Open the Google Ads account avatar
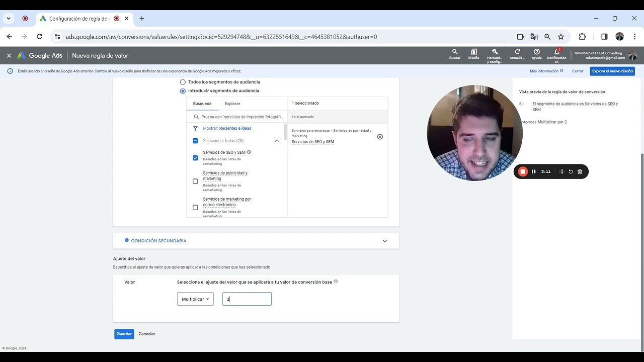The width and height of the screenshot is (644, 362). [x=632, y=55]
